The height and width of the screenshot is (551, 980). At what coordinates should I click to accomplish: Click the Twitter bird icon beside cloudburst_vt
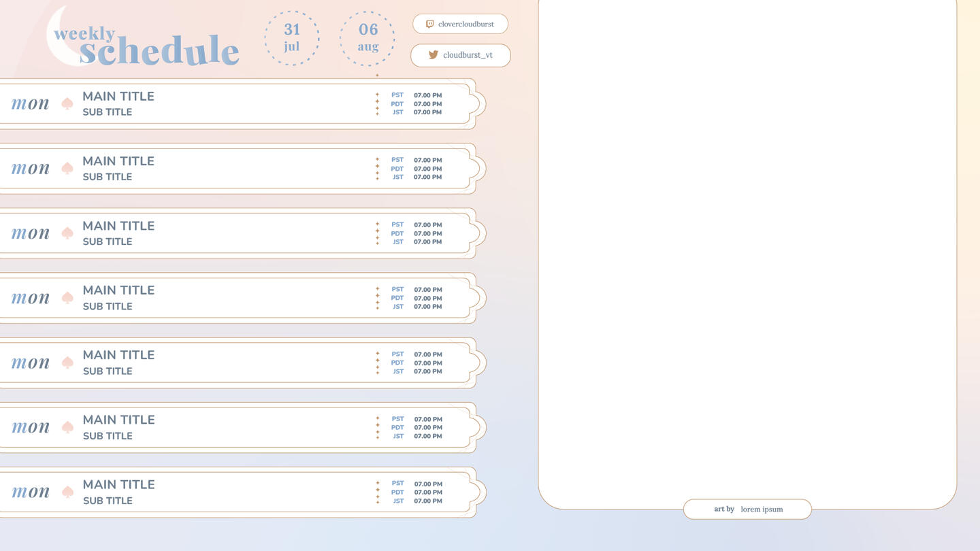point(433,55)
